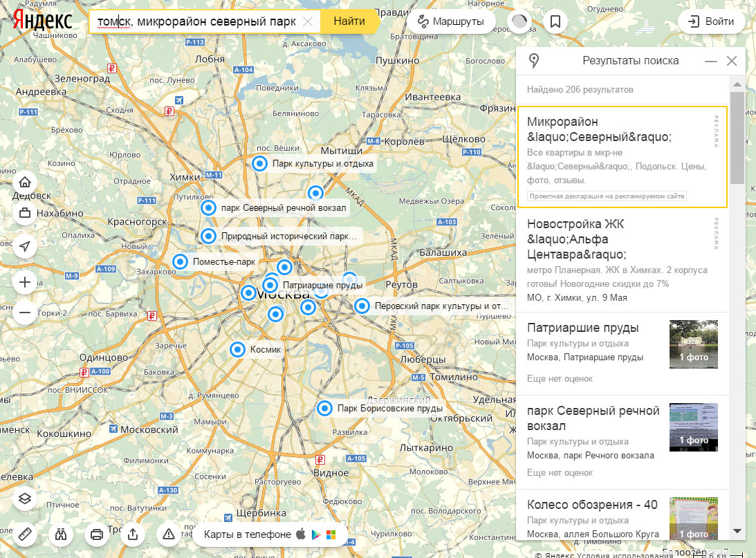
Task: Select the Природный исторический парк marker
Action: (x=208, y=236)
